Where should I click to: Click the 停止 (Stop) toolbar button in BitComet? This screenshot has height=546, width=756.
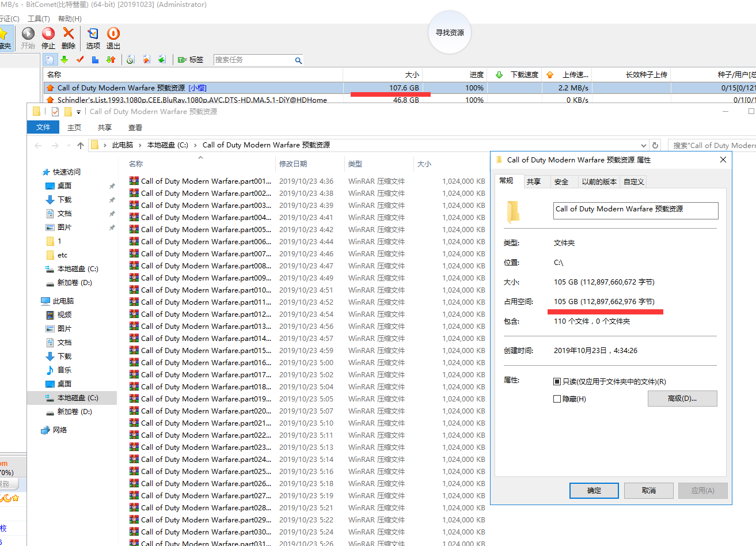point(48,38)
